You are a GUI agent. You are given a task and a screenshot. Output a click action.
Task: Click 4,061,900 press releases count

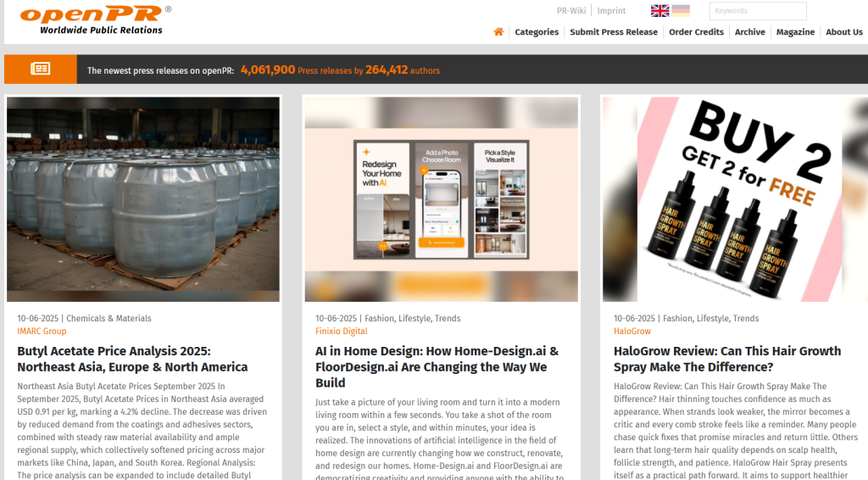coord(268,70)
